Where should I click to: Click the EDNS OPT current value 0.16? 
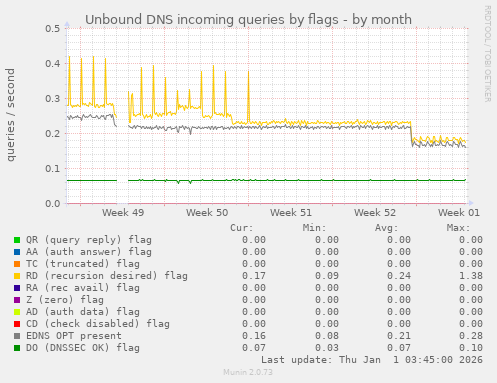254,336
